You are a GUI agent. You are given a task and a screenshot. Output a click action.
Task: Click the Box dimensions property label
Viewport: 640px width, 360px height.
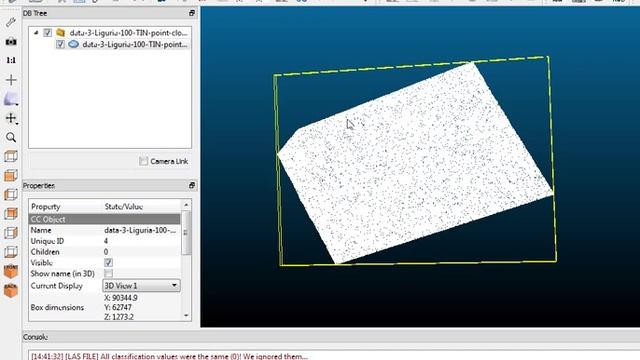click(x=57, y=307)
